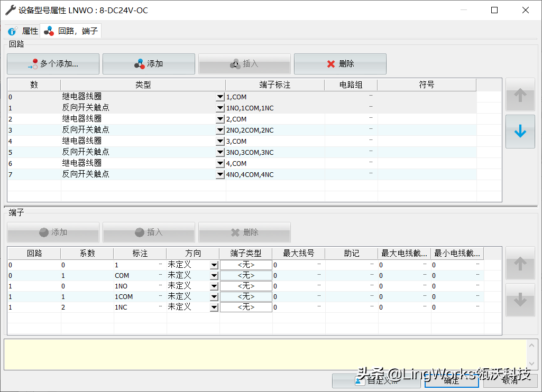Click the <无> terminal type for 1COM
Screen dimensions: 542x392
pos(246,297)
